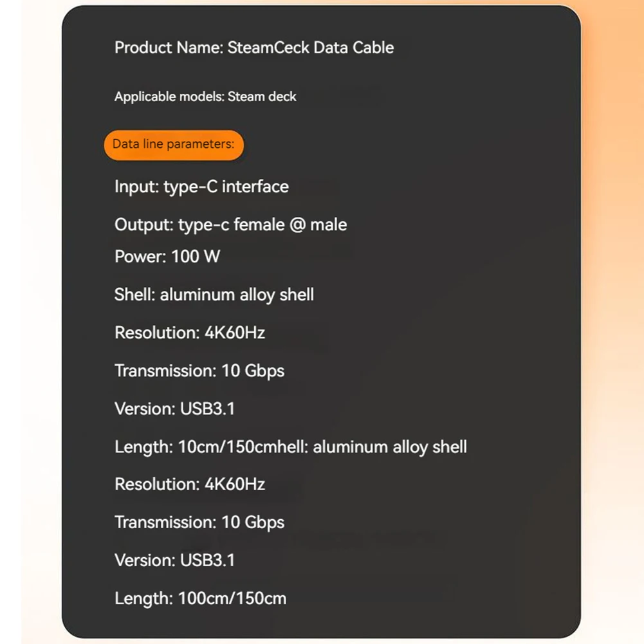Image resolution: width=644 pixels, height=644 pixels.
Task: Click the Transmission line just above the first Version line
Action: [x=199, y=371]
